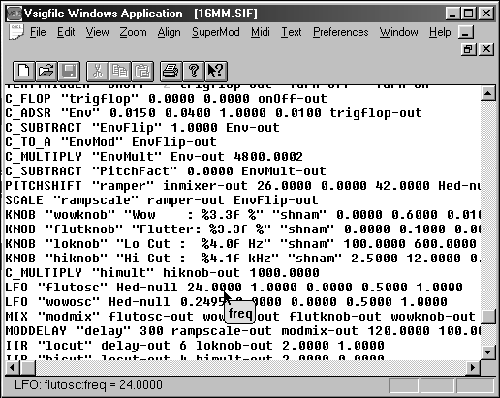Click the Cut scissors toolbar icon
500x398 pixels.
coord(97,71)
